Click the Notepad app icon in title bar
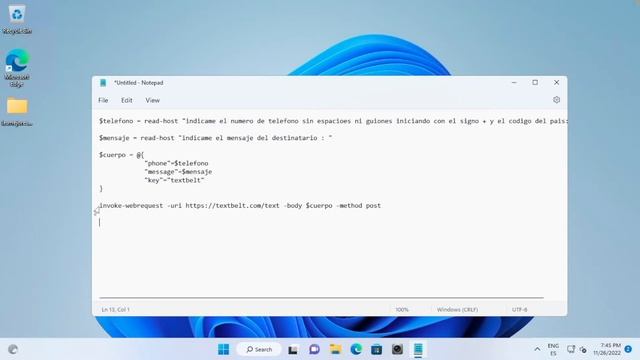640x360 pixels. tap(103, 83)
